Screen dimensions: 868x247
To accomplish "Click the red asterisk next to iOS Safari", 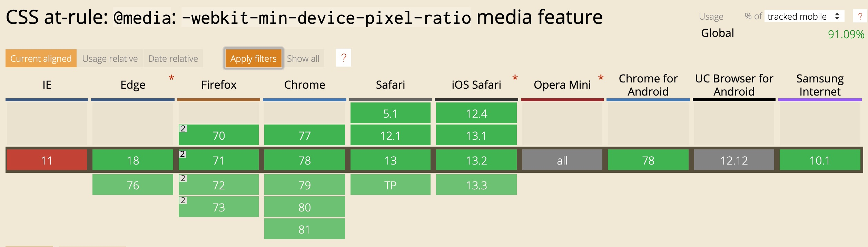I will pyautogui.click(x=515, y=78).
